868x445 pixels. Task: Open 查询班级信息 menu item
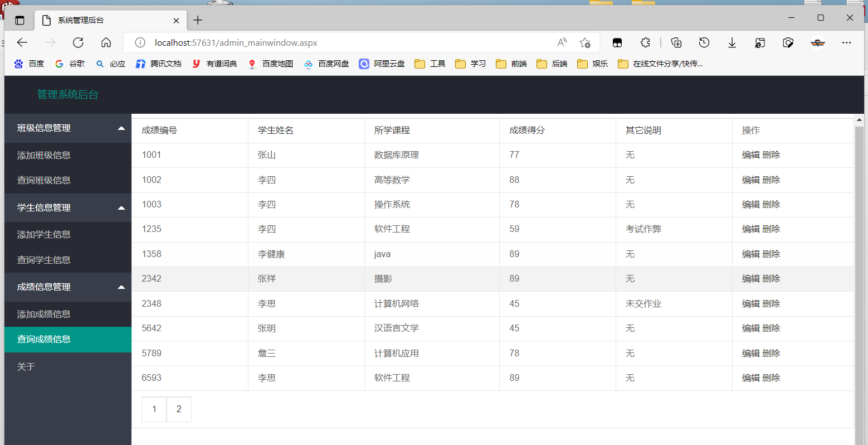(68, 180)
